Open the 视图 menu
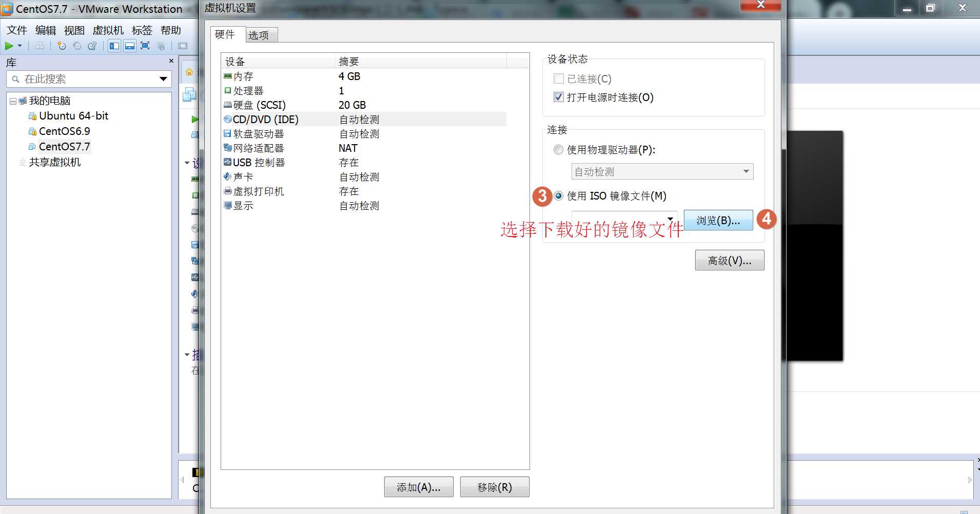This screenshot has width=980, height=514. coord(74,30)
